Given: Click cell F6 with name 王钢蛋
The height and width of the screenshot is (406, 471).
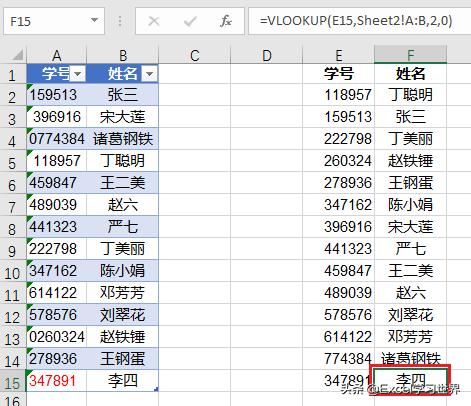Looking at the screenshot, I should (x=410, y=183).
